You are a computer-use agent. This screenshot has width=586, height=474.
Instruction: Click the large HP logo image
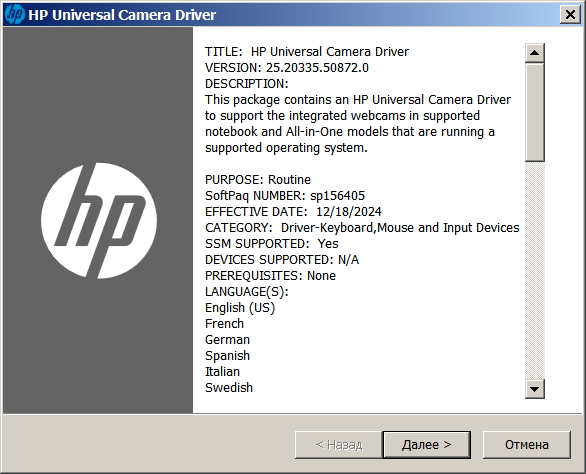point(99,221)
